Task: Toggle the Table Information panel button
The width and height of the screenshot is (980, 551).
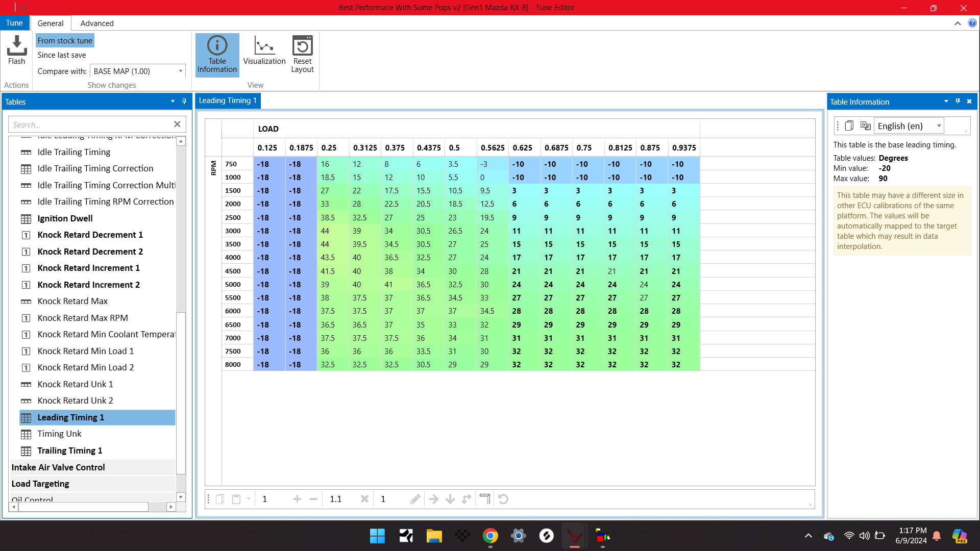Action: [x=217, y=55]
